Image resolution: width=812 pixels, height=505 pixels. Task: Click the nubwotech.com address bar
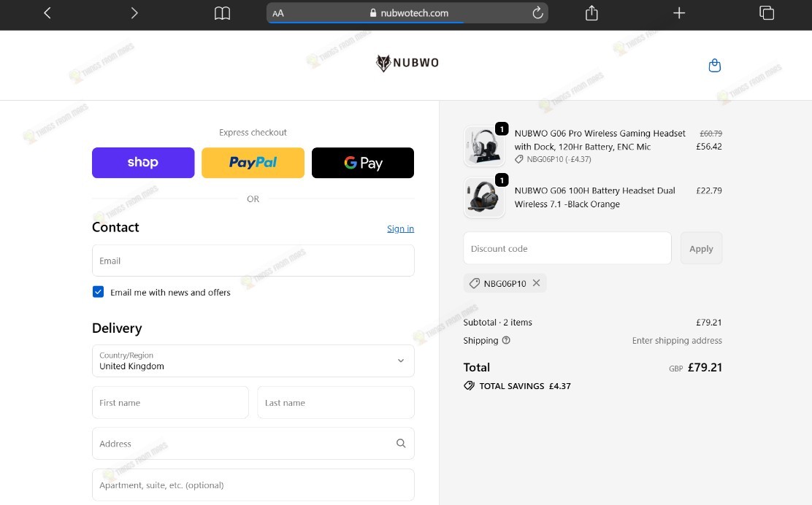pos(407,13)
